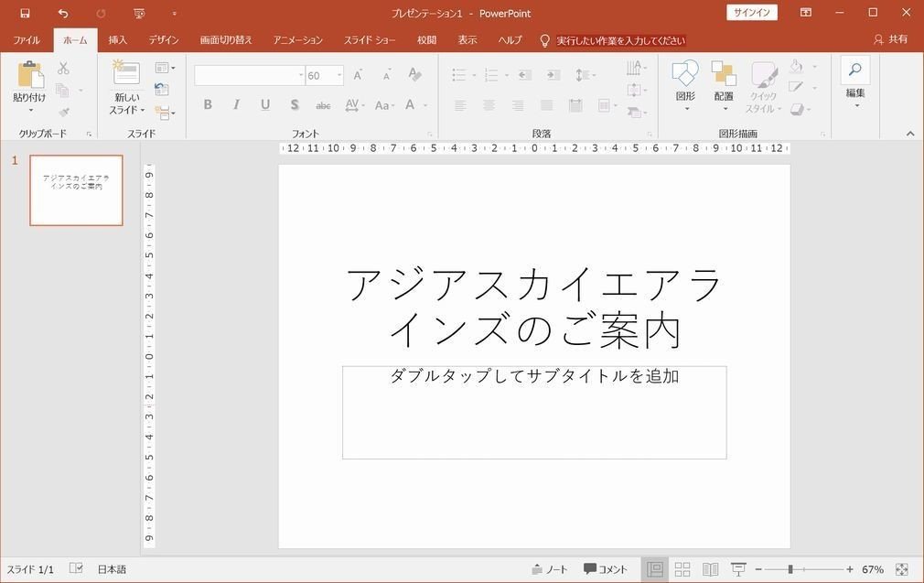Screen dimensions: 924x583
Task: Choose shape fill paint bucket
Action: [x=797, y=67]
